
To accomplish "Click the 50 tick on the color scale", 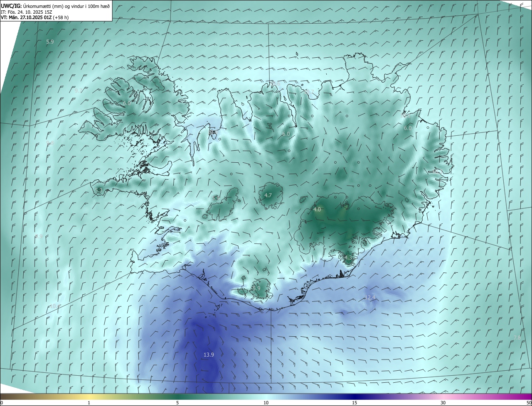I will (529, 403).
